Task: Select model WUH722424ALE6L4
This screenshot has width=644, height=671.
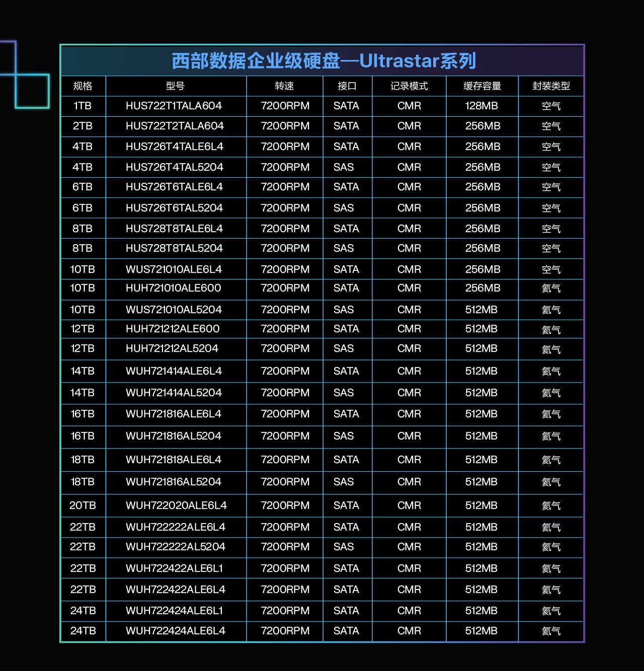Action: [176, 631]
